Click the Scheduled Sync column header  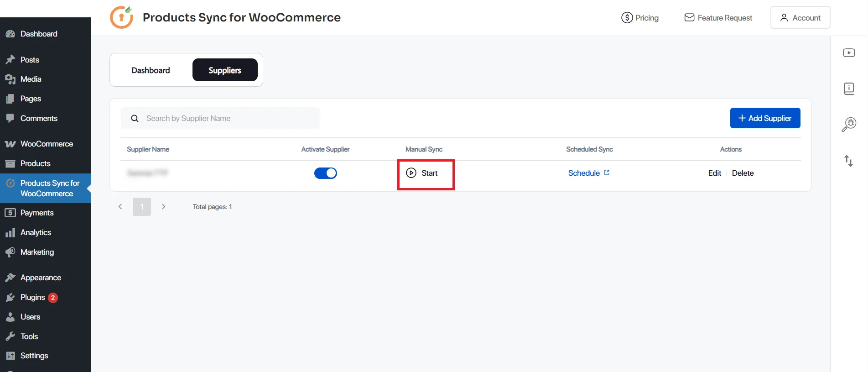coord(589,149)
